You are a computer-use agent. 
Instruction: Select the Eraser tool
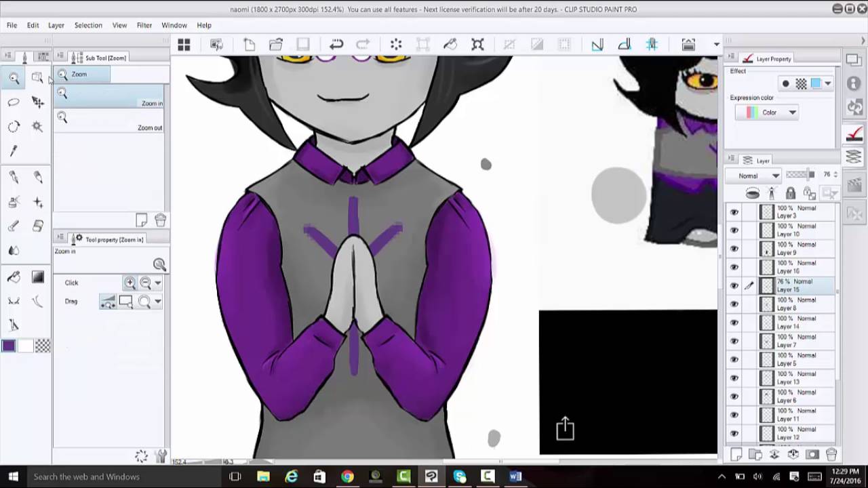pyautogui.click(x=38, y=226)
